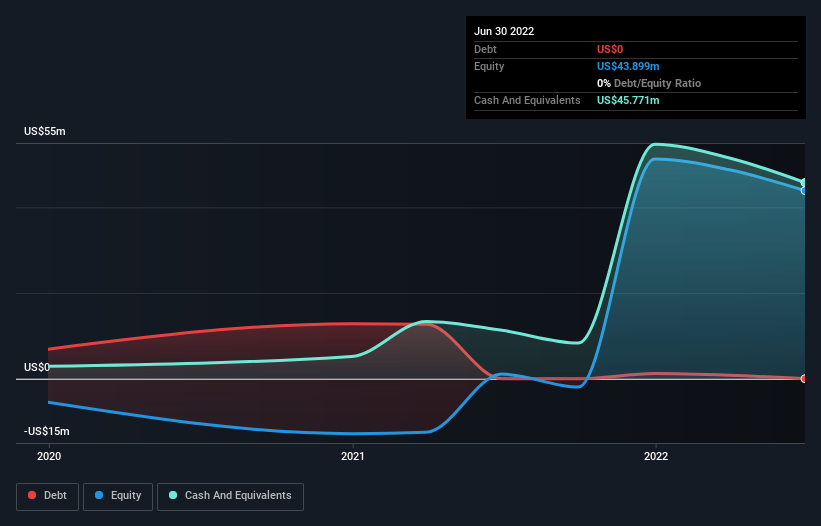
Task: Click the red Debt endpoint marker
Action: pos(804,378)
